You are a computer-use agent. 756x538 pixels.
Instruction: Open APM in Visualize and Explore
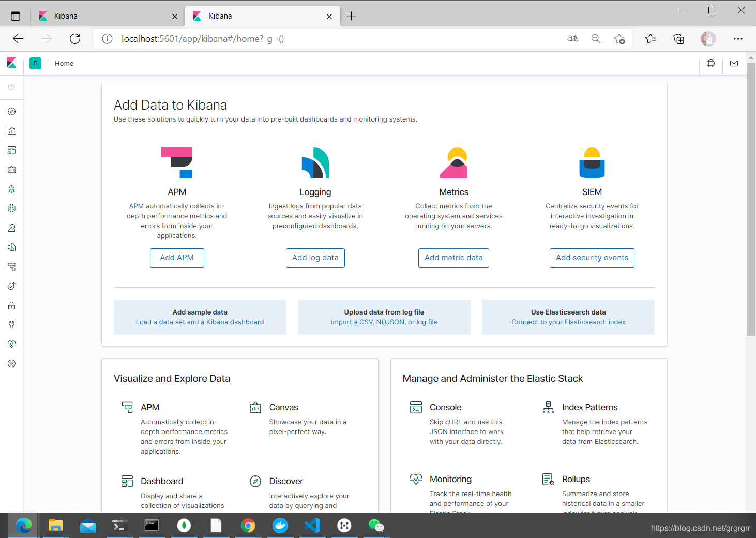(x=150, y=407)
